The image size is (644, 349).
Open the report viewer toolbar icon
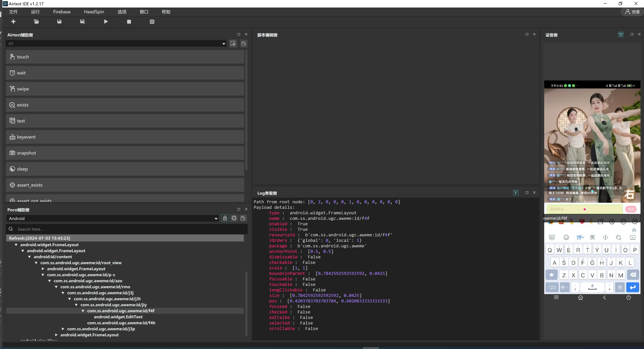[152, 22]
